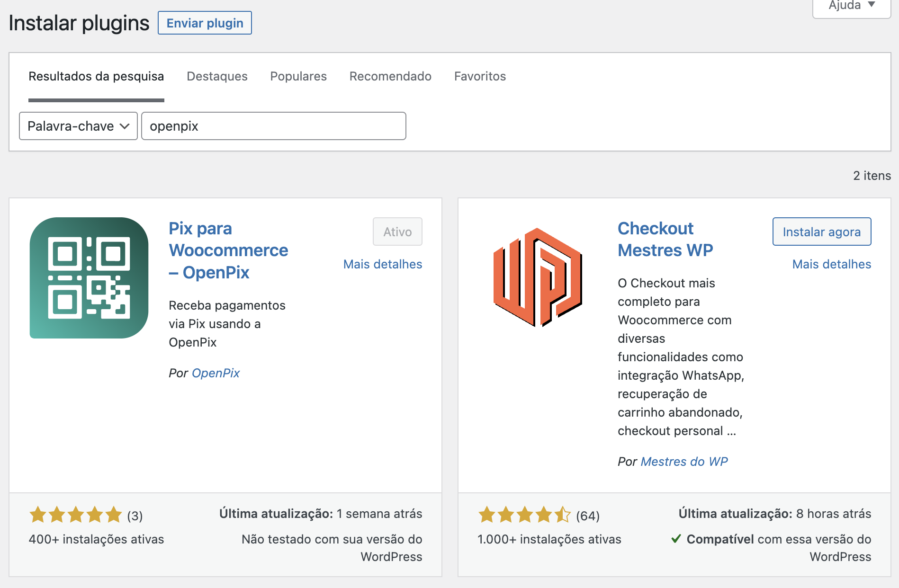Open the Recomendado tab
The image size is (899, 588).
[390, 76]
